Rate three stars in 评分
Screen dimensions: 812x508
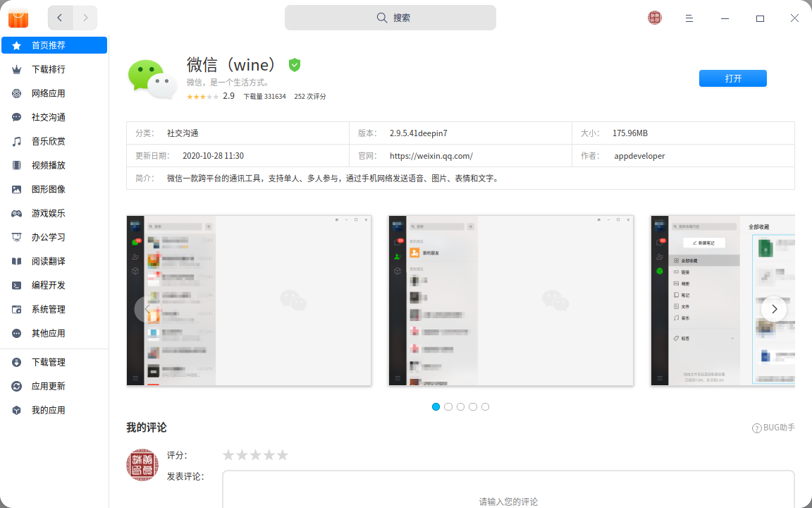pos(255,455)
